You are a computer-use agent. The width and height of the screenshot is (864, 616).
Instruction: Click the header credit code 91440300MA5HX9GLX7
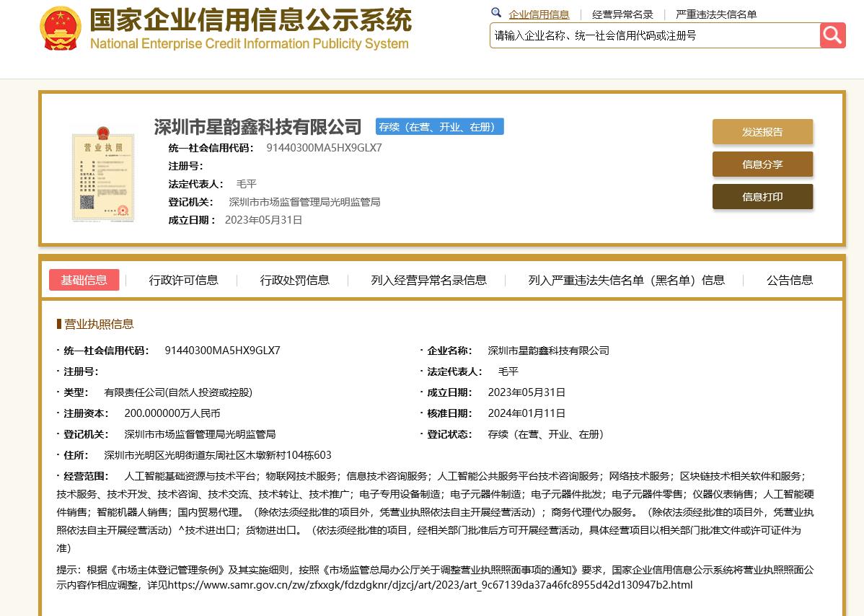(x=324, y=148)
